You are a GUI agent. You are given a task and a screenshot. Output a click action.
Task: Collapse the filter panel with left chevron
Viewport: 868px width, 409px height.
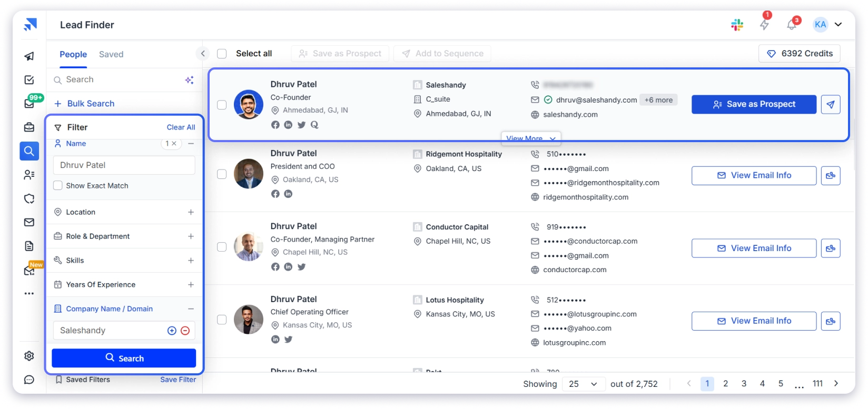coord(203,53)
